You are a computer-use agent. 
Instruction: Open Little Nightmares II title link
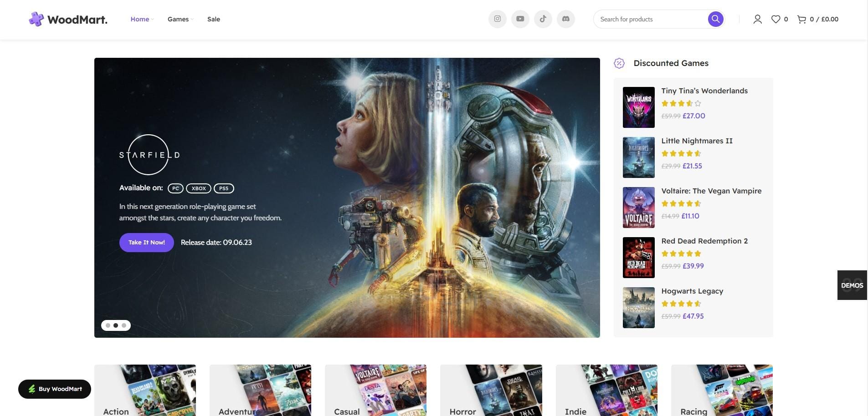(697, 141)
